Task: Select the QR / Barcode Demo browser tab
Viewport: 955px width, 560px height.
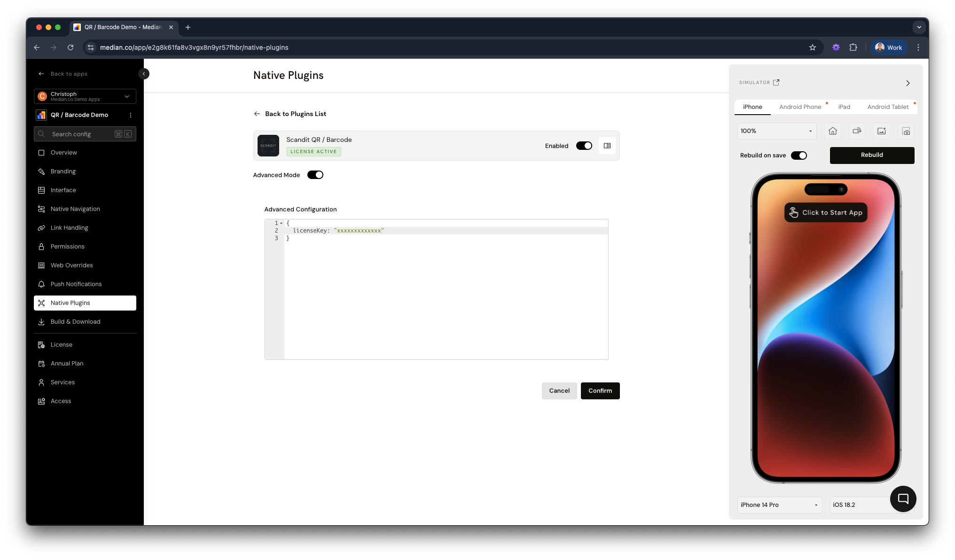Action: pos(124,27)
